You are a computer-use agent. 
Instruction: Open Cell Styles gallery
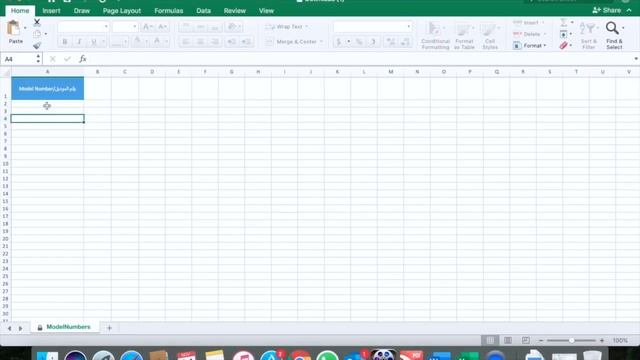pyautogui.click(x=490, y=36)
